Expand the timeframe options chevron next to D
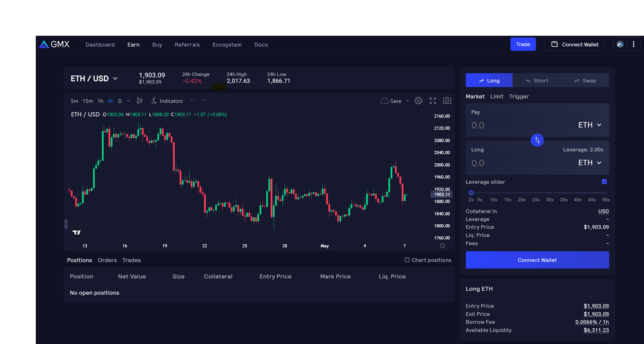This screenshot has width=644, height=344. pos(128,101)
